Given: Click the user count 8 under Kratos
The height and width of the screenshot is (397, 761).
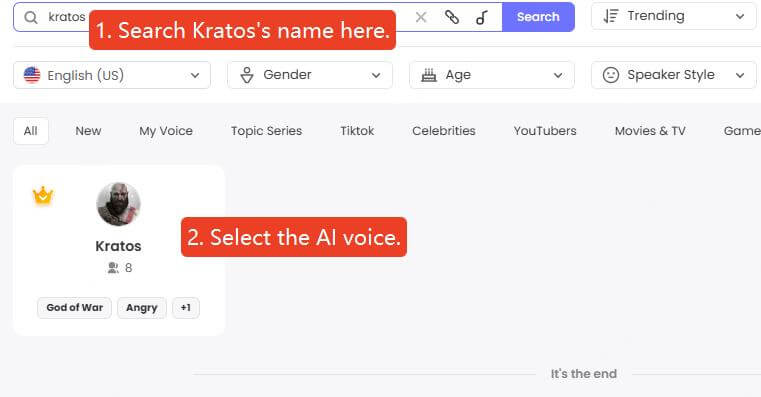Looking at the screenshot, I should click(129, 268).
